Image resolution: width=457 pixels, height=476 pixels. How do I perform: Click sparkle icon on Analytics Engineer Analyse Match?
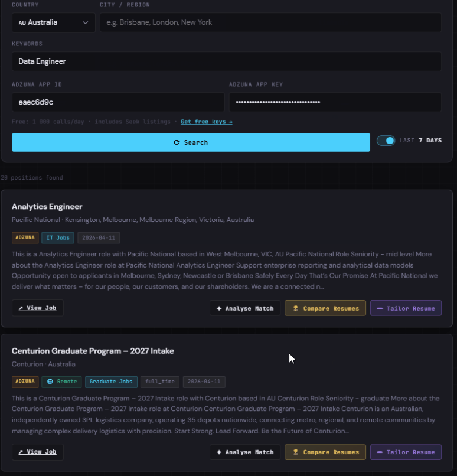tap(219, 308)
